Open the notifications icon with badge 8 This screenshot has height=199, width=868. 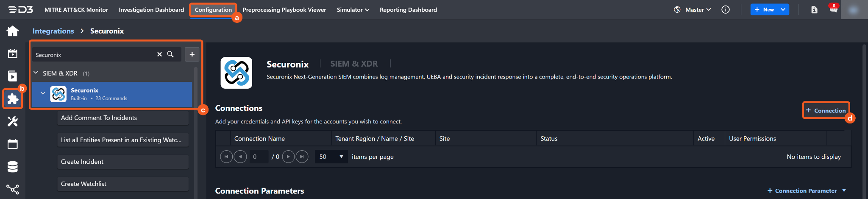[x=833, y=9]
